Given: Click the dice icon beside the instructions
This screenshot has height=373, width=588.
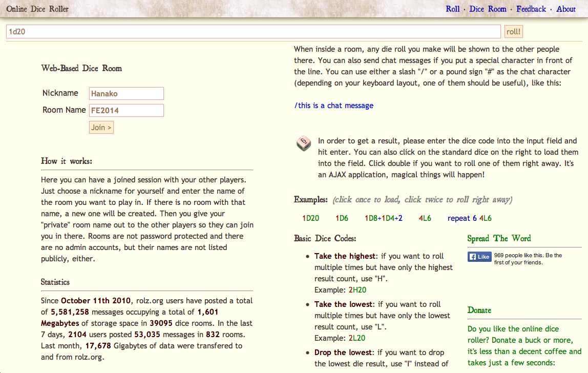Looking at the screenshot, I should (x=304, y=144).
